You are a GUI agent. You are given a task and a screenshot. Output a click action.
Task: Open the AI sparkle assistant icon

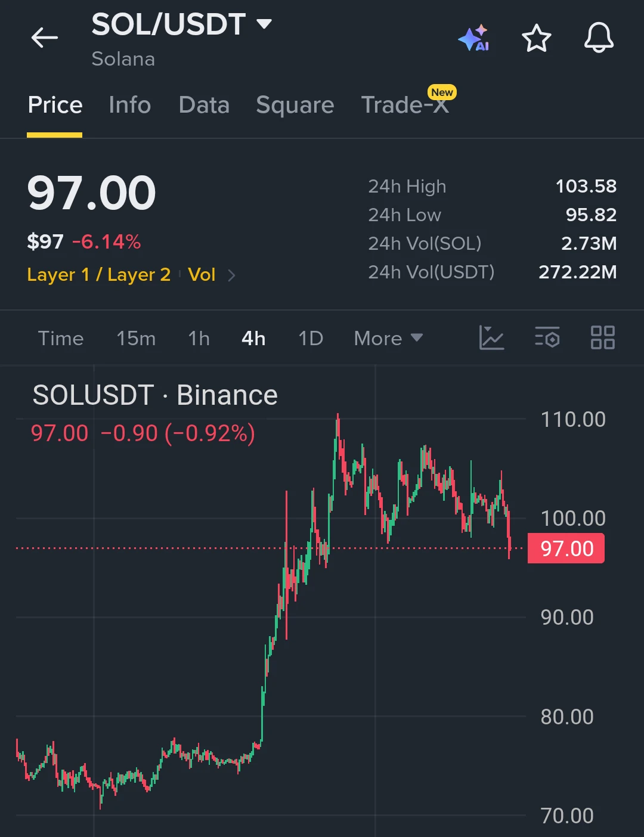click(x=474, y=38)
